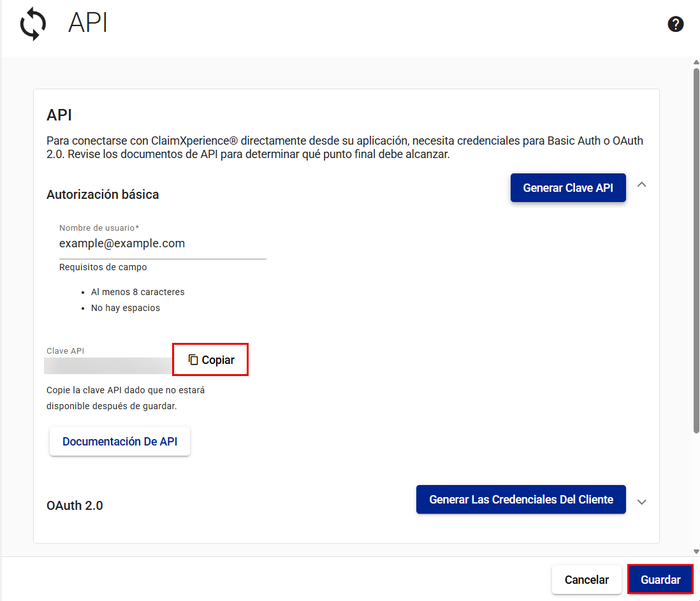700x601 pixels.
Task: Click the blurred Clave API value
Action: pyautogui.click(x=107, y=365)
